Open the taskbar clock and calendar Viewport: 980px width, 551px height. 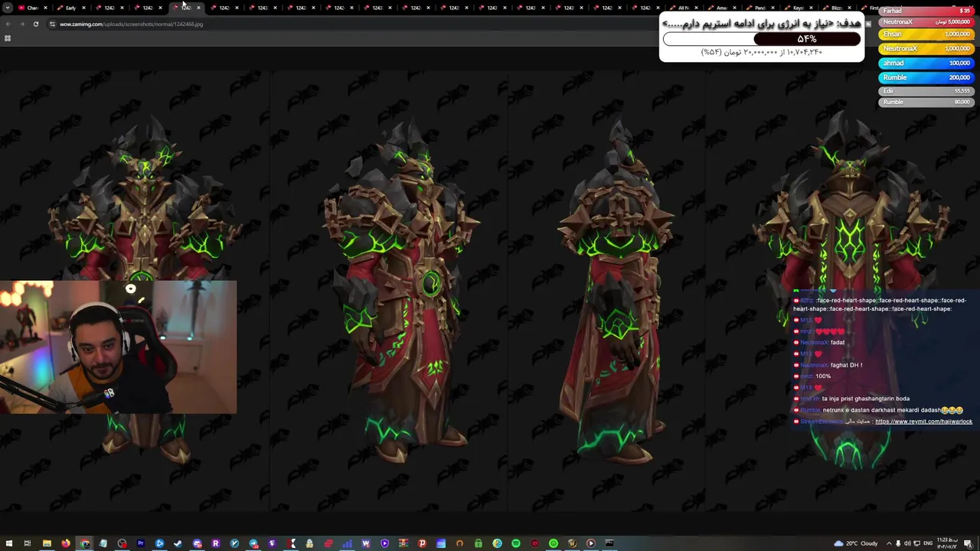coord(947,543)
